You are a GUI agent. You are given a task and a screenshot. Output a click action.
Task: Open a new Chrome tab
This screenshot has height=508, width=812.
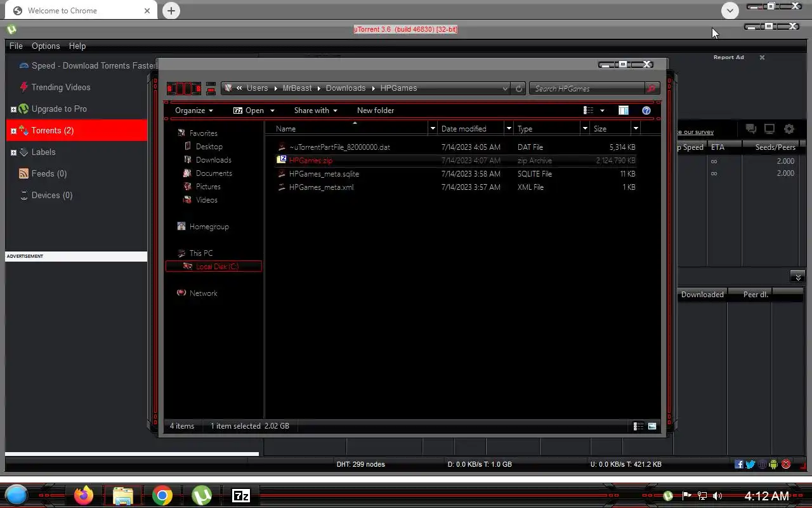pos(171,10)
